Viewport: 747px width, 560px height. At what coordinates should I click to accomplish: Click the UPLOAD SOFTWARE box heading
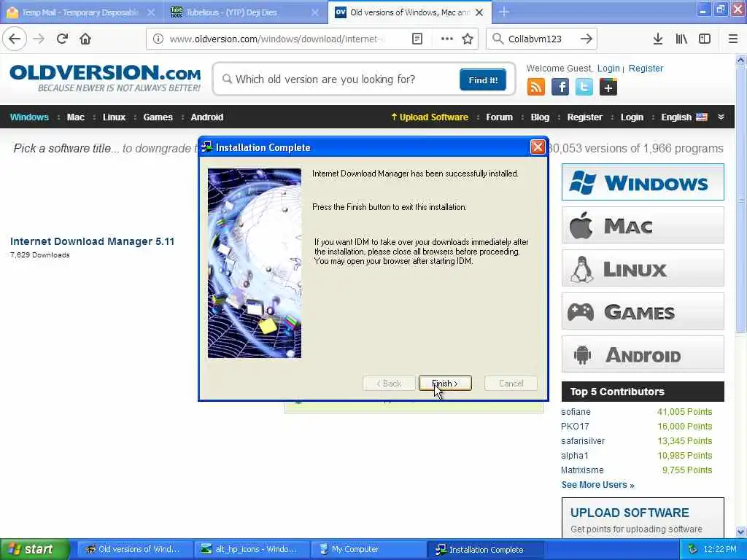[x=630, y=513]
